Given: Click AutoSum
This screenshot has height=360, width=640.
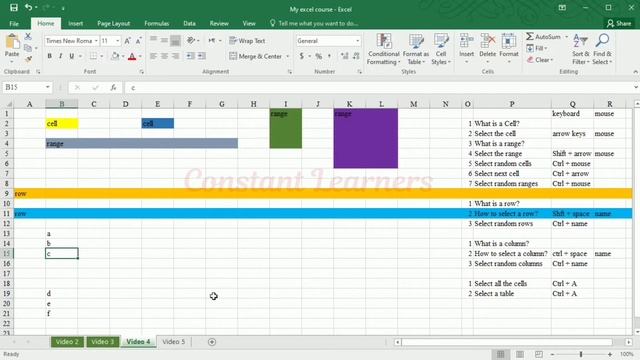Looking at the screenshot, I should 543,37.
